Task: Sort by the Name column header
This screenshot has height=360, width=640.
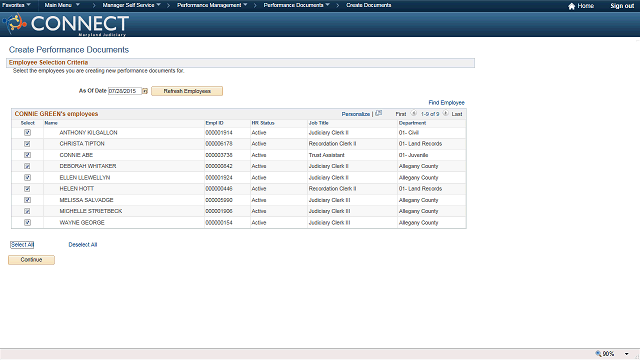Action: pos(51,123)
